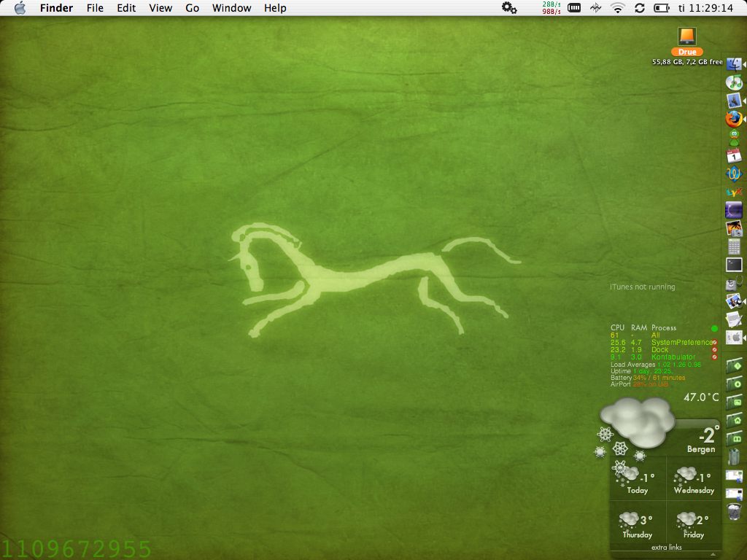This screenshot has height=560, width=747.
Task: Open Preview photos-and-loupe Dock icon
Action: pos(734,301)
